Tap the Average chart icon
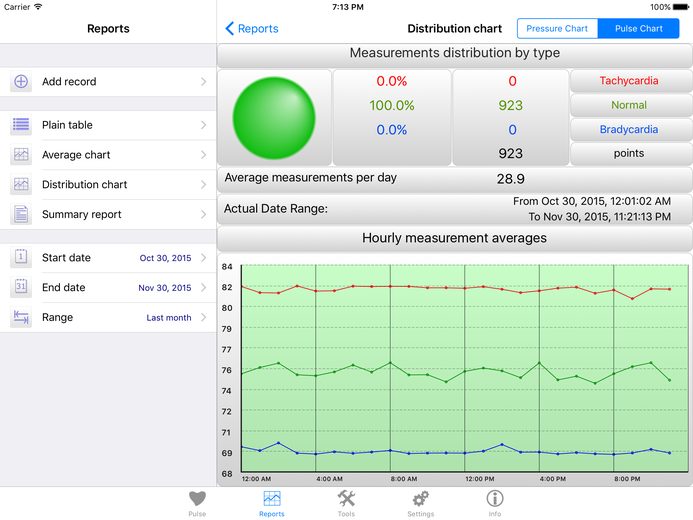 tap(21, 155)
